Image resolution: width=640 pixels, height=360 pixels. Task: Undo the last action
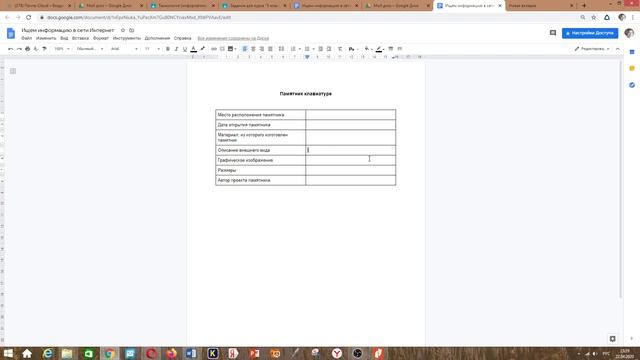(11, 49)
